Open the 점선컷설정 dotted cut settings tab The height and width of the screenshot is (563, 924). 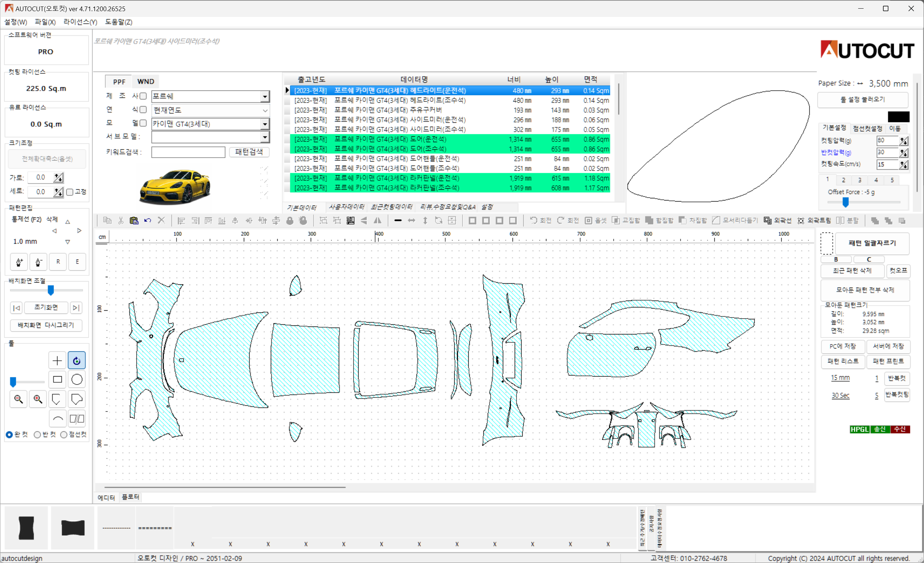868,129
